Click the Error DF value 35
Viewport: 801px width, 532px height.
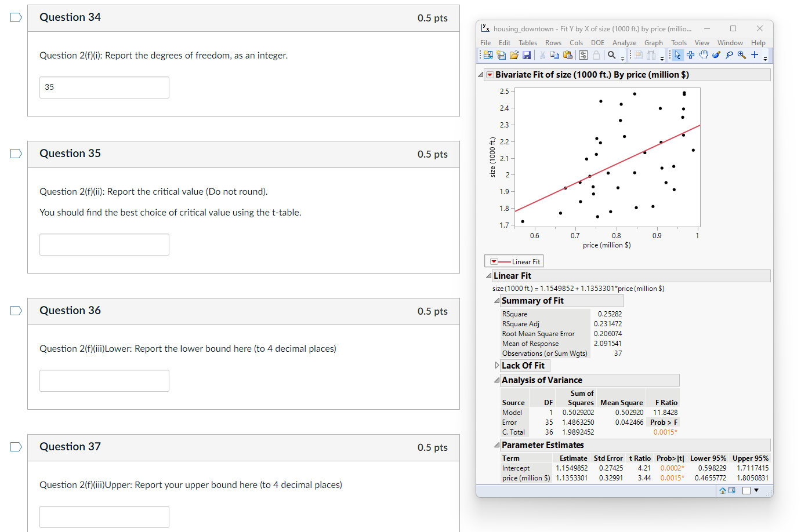pyautogui.click(x=549, y=422)
